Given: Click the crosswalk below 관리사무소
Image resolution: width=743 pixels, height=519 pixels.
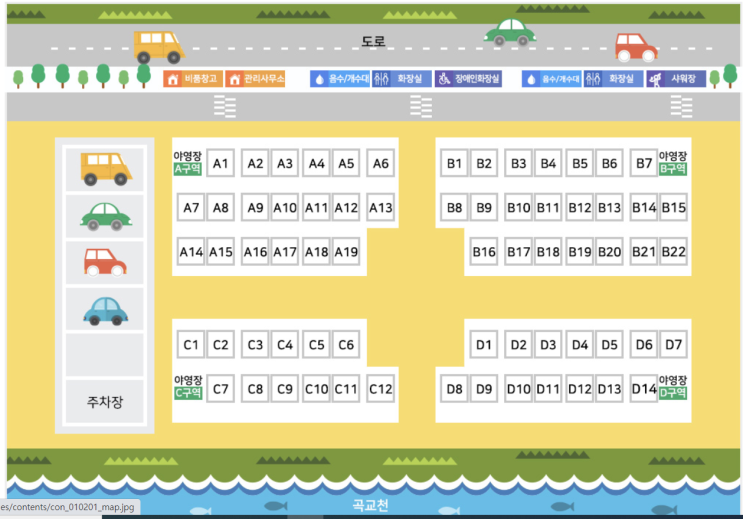Looking at the screenshot, I should pos(225,106).
